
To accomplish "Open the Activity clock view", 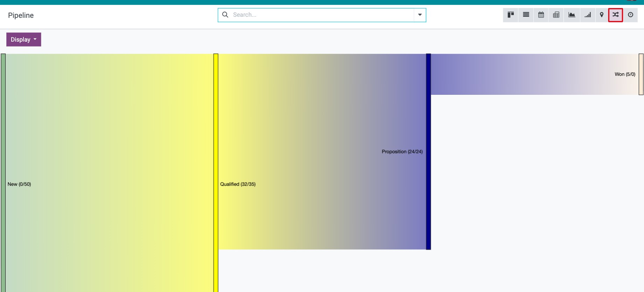I will 630,15.
